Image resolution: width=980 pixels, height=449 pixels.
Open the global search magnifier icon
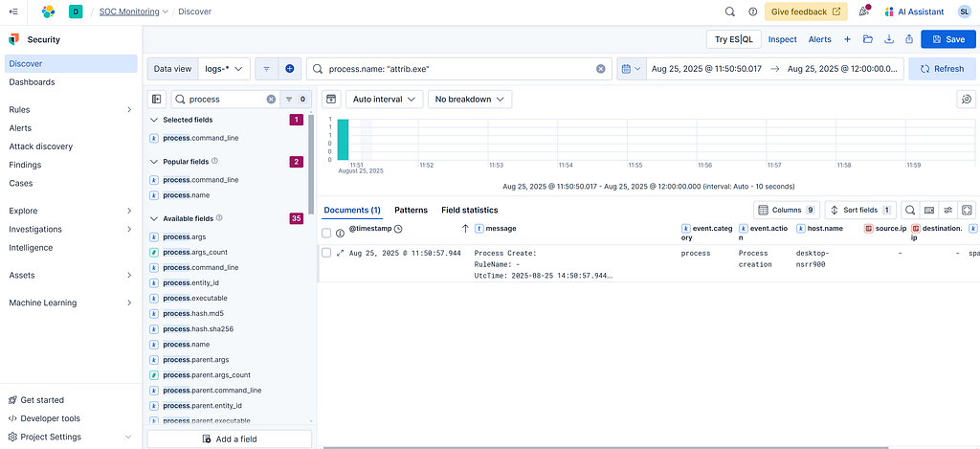pos(729,11)
